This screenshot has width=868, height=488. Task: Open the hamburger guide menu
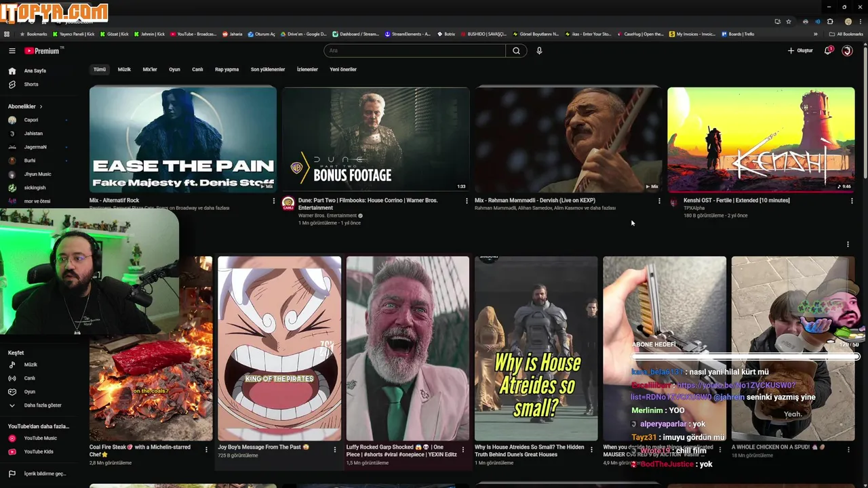[x=12, y=51]
